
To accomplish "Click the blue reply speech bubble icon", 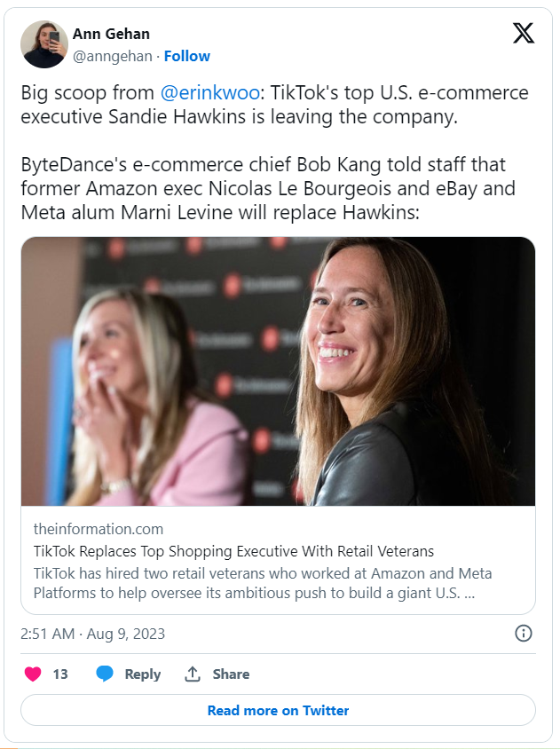I will (105, 674).
